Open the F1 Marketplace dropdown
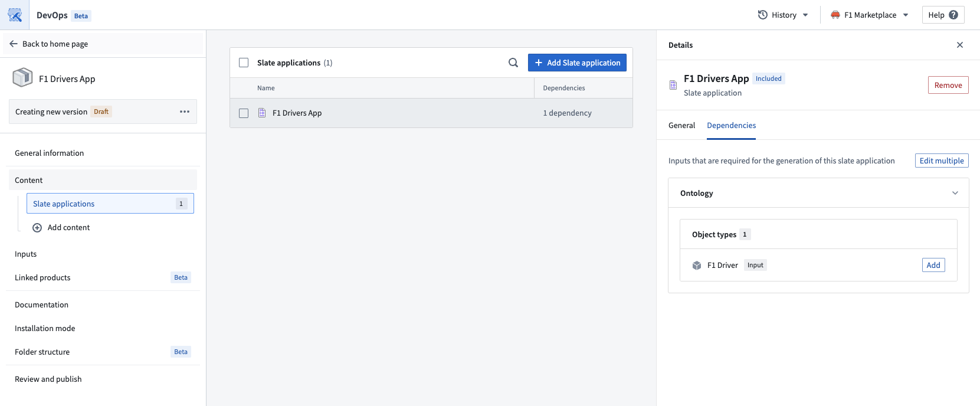 (870, 15)
